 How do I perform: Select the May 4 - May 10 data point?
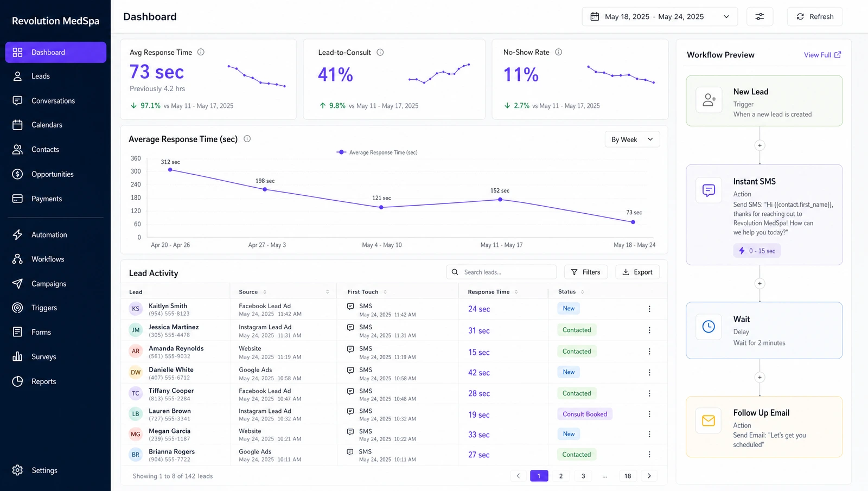tap(381, 207)
